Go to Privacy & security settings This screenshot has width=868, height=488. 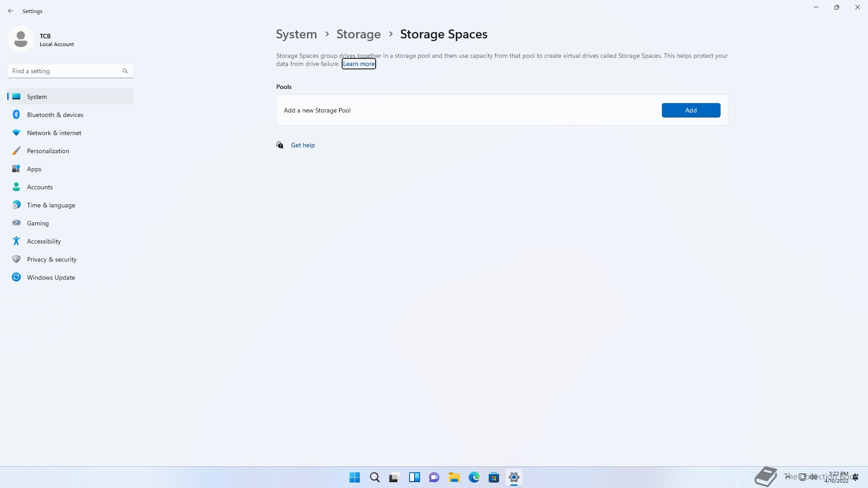(71, 259)
